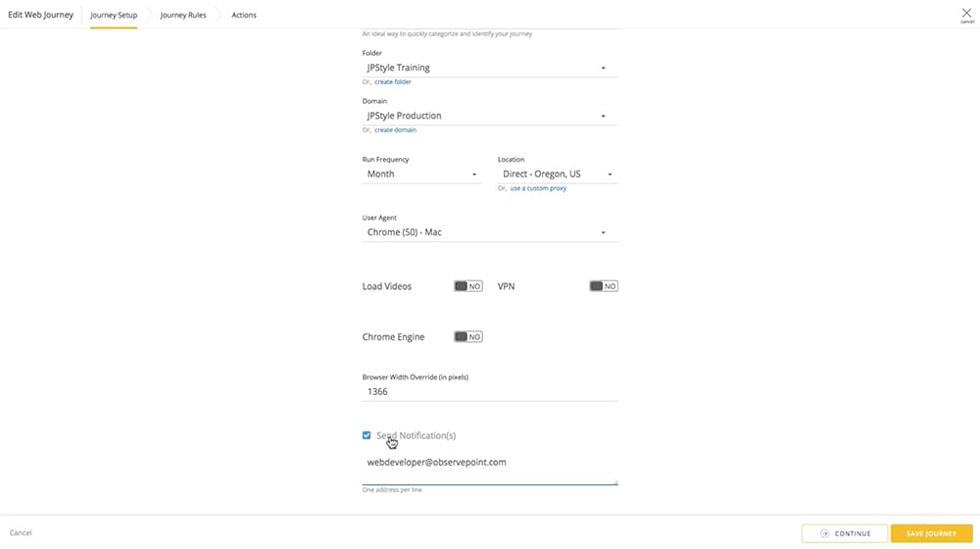The height and width of the screenshot is (549, 980).
Task: Toggle the Load Videos switch
Action: tap(467, 286)
